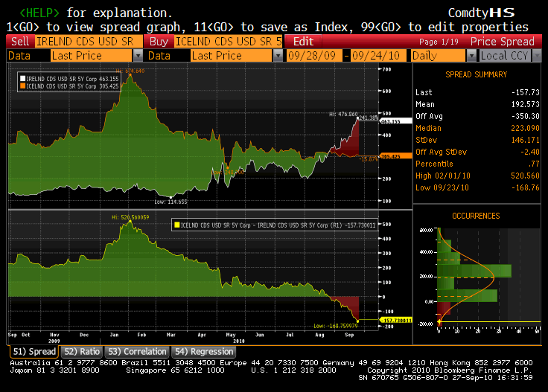Open the Local CCY dropdown arrow
The height and width of the screenshot is (392, 548).
(x=537, y=56)
